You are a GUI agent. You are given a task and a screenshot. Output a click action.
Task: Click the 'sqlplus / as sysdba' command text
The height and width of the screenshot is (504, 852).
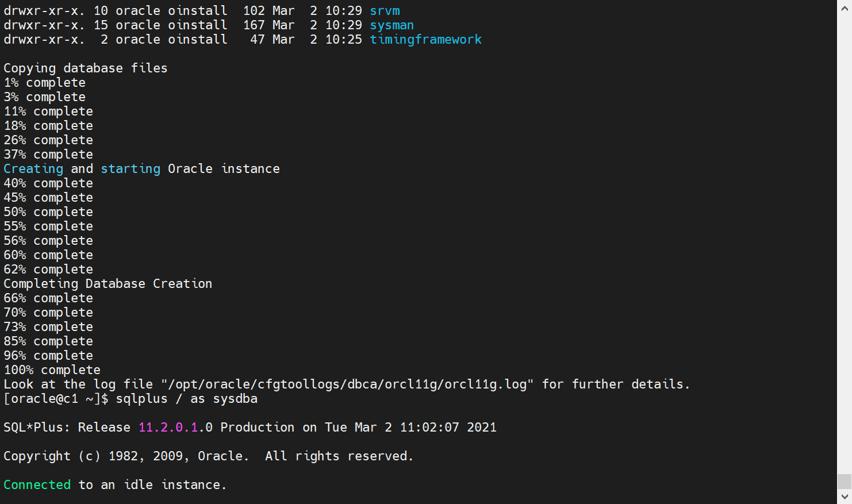(x=186, y=399)
